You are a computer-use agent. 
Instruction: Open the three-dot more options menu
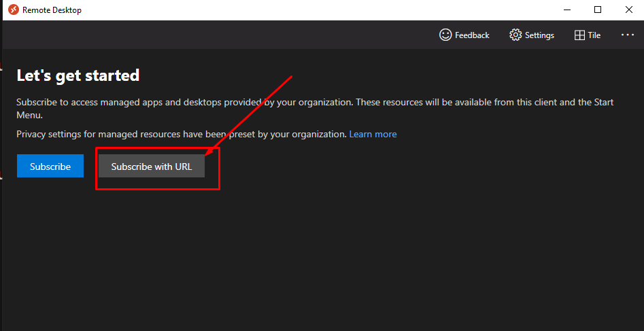click(628, 35)
